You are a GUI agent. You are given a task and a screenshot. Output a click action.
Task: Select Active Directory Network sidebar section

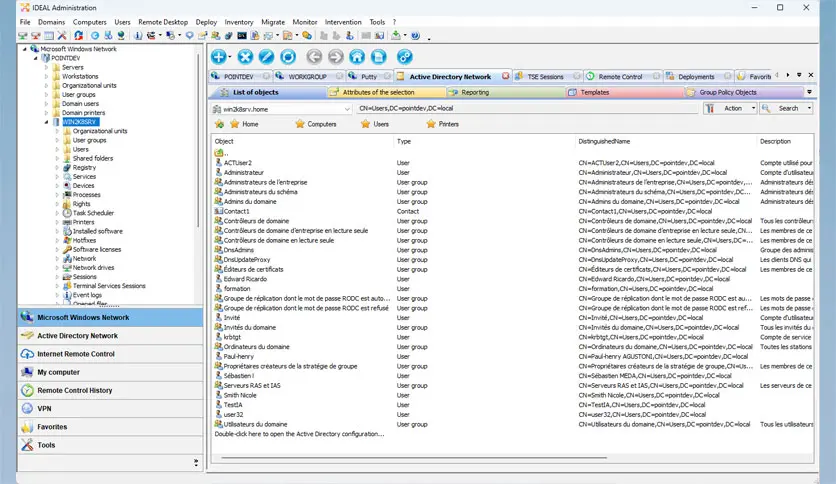110,336
